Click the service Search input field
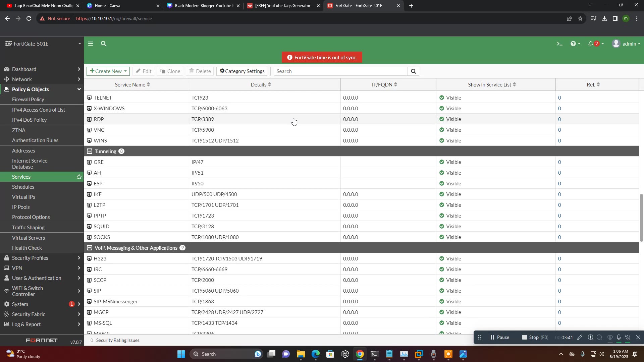Image resolution: width=644 pixels, height=362 pixels. point(340,71)
